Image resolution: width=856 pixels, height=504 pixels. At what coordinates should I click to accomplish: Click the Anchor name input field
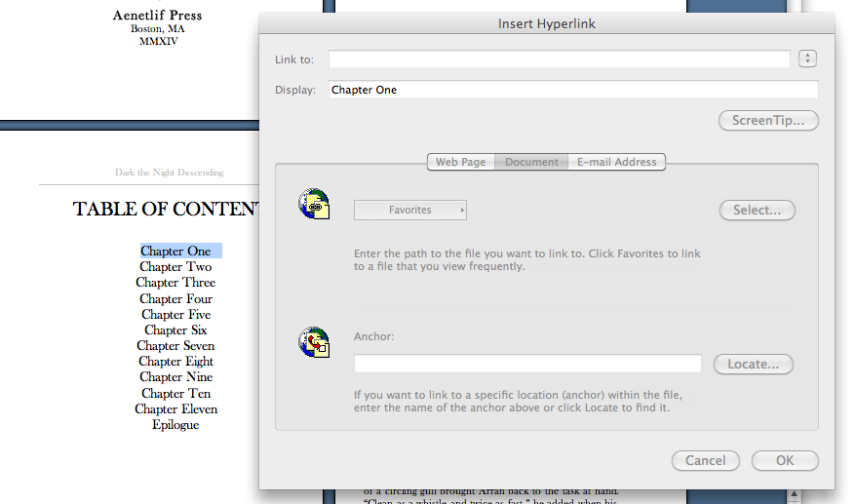(x=526, y=364)
